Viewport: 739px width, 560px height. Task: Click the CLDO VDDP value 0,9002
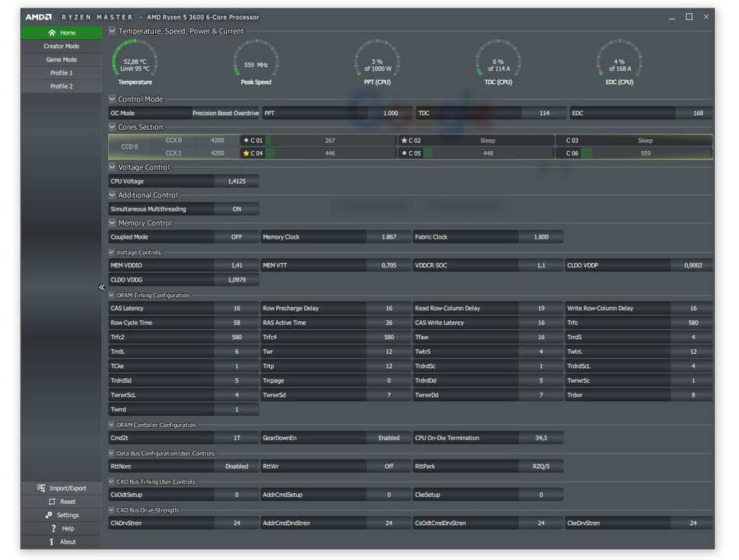(x=692, y=265)
